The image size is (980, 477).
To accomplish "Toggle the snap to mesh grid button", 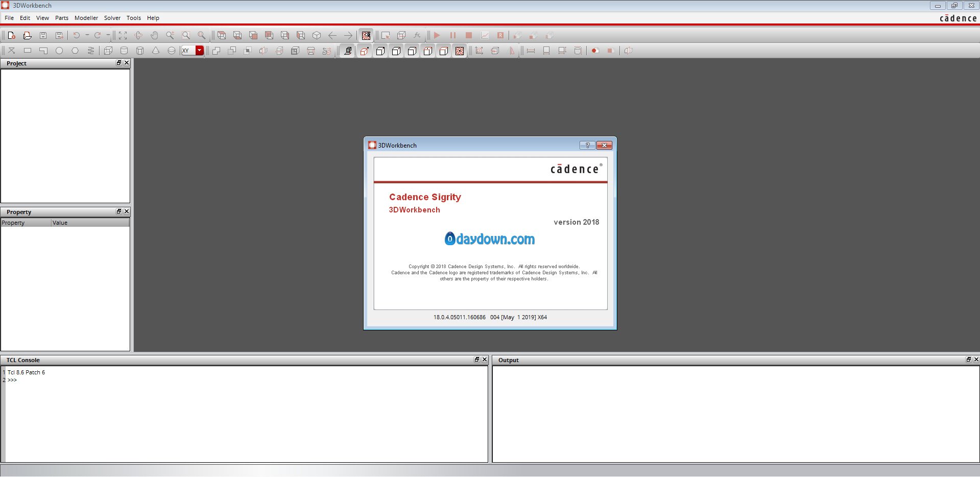I will point(460,51).
